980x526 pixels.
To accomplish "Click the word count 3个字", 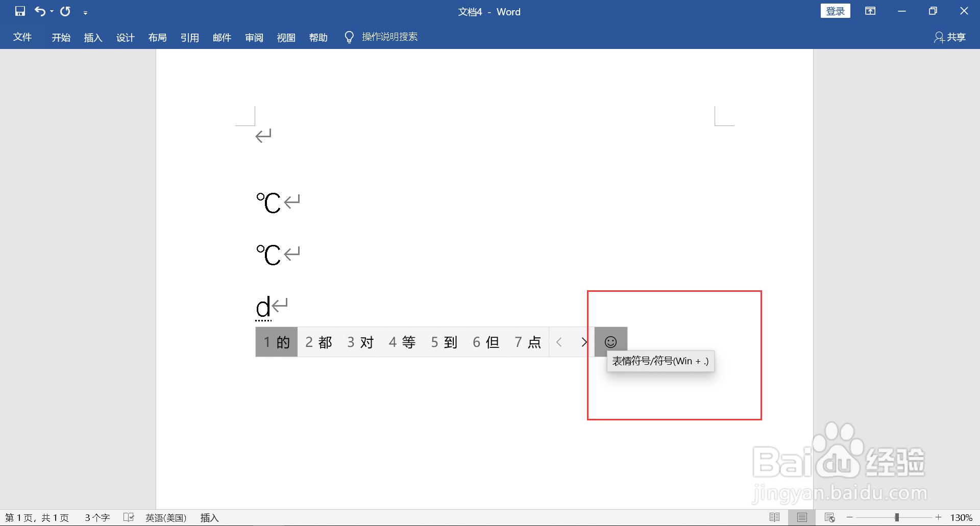I will tap(97, 518).
